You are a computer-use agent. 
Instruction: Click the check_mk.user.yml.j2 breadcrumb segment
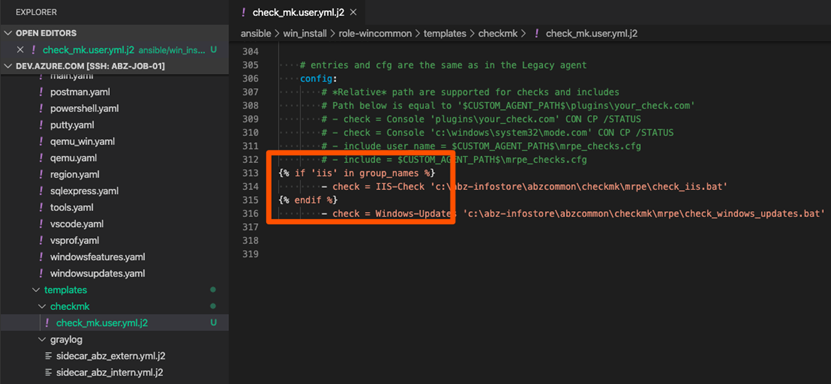pos(591,33)
